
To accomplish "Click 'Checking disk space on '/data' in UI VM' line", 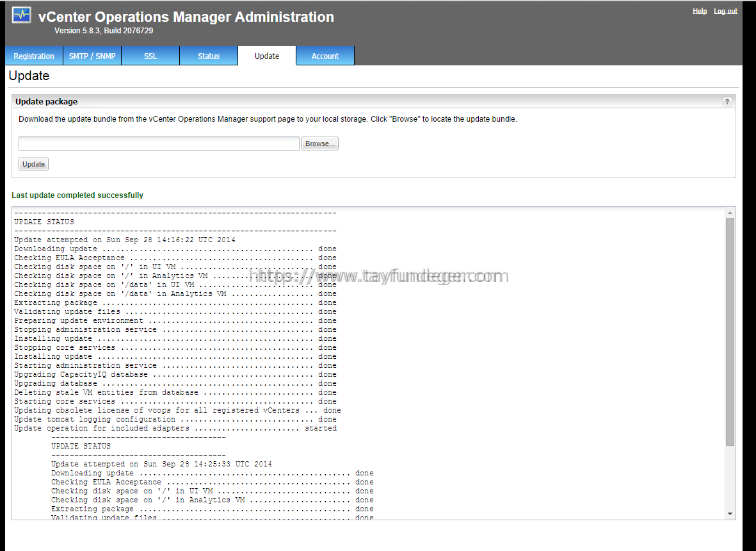I will pos(175,284).
